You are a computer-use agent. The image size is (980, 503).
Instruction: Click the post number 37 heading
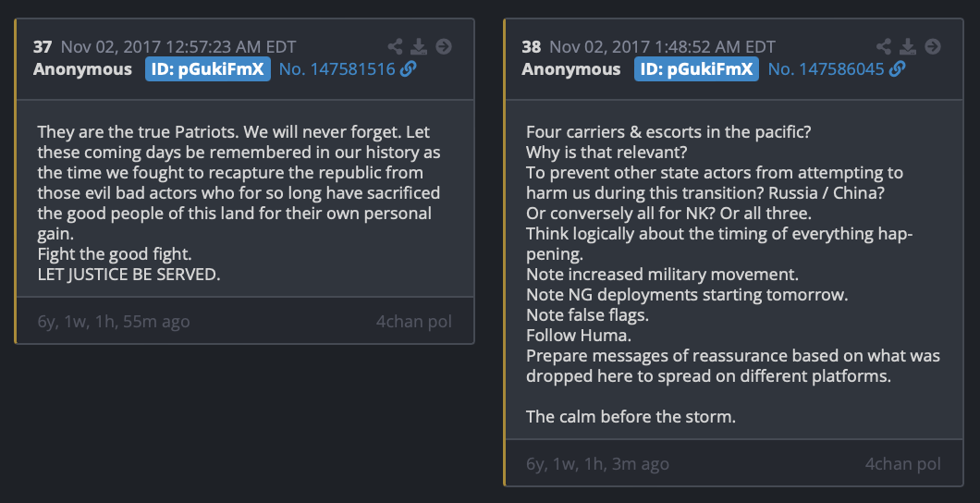[x=43, y=46]
